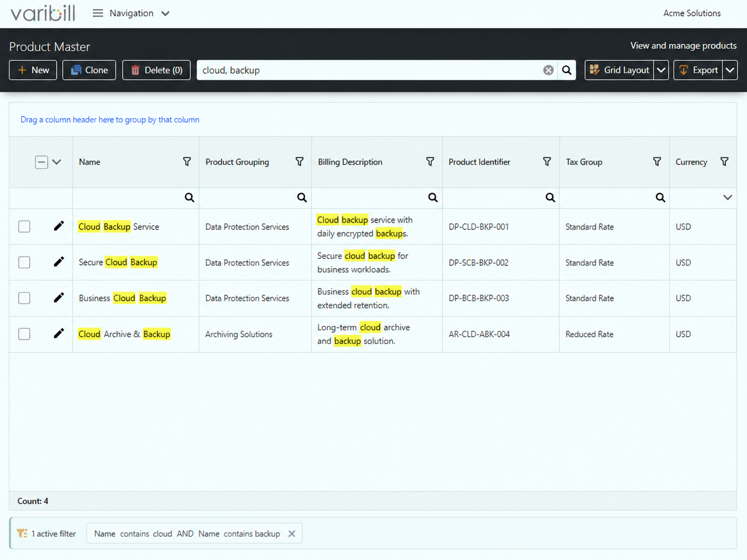
Task: Open the Currency column filter icon
Action: pos(724,162)
